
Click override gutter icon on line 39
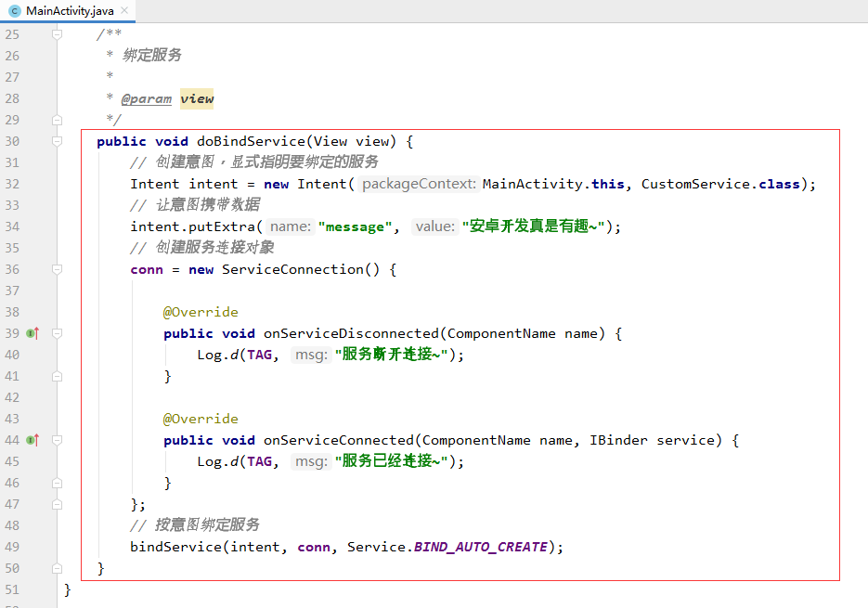(x=32, y=333)
